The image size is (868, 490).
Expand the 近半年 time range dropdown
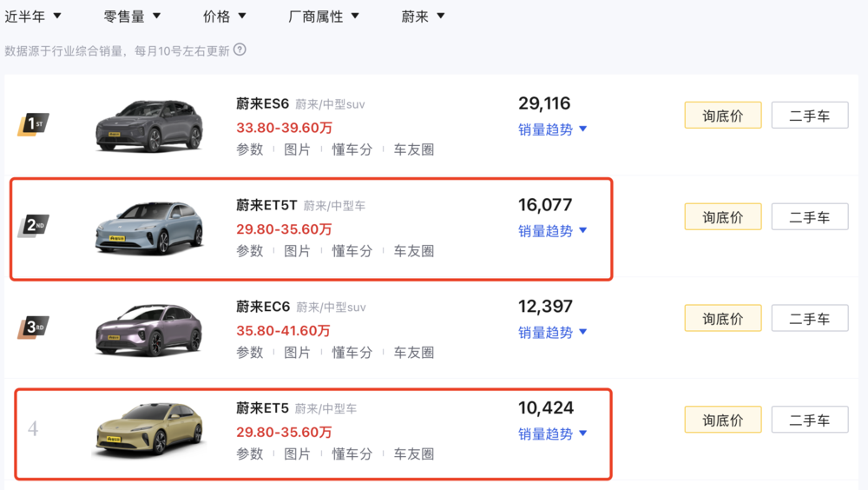[33, 17]
